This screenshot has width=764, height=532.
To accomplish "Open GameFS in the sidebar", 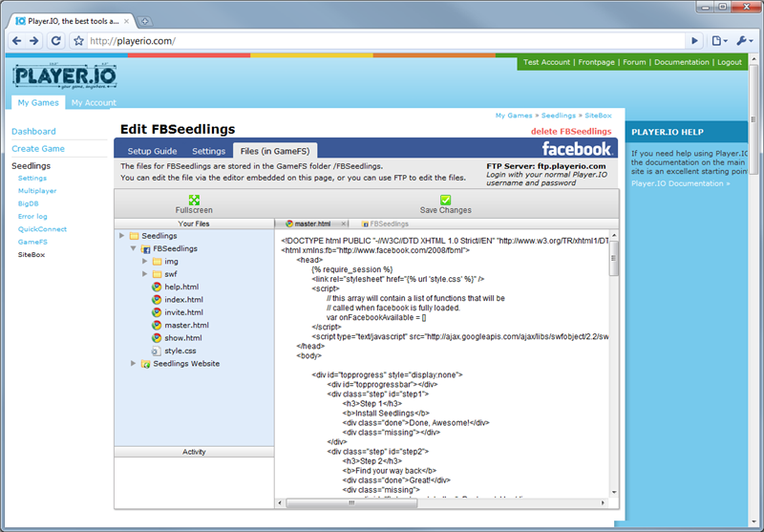I will click(32, 242).
